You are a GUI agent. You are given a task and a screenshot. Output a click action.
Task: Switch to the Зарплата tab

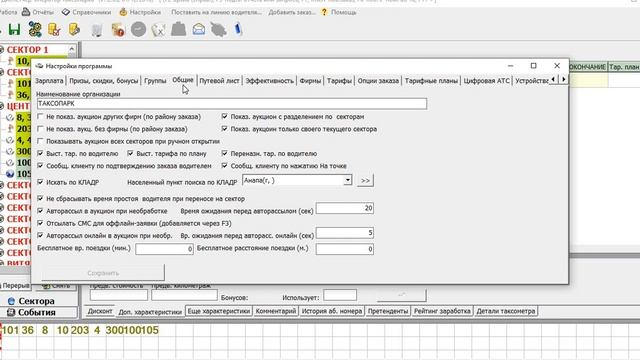[49, 81]
